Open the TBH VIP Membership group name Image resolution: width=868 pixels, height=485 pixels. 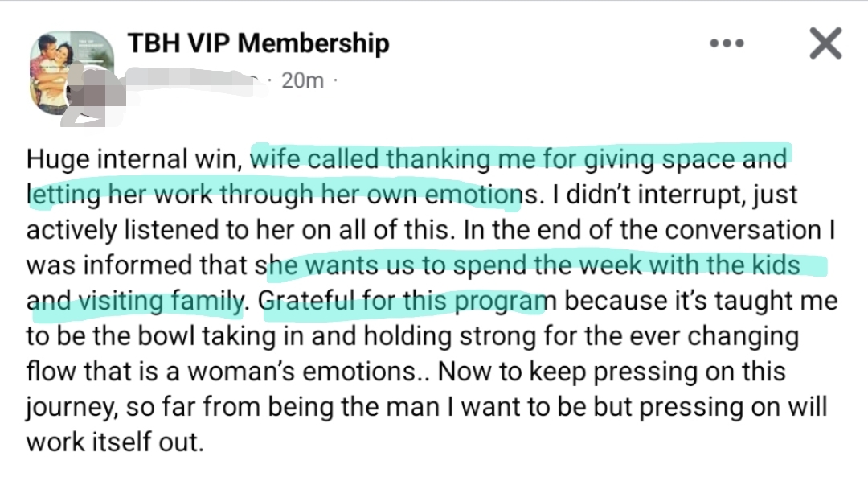[x=258, y=43]
